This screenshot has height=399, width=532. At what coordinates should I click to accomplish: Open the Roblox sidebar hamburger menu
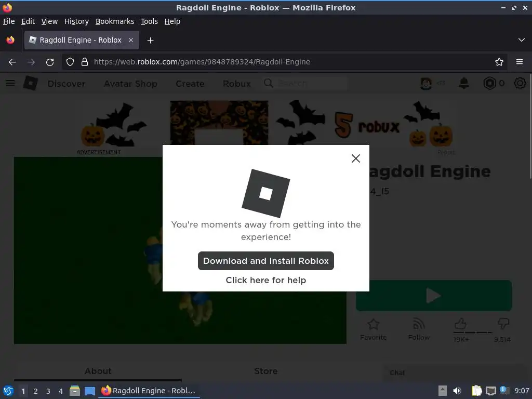click(10, 83)
